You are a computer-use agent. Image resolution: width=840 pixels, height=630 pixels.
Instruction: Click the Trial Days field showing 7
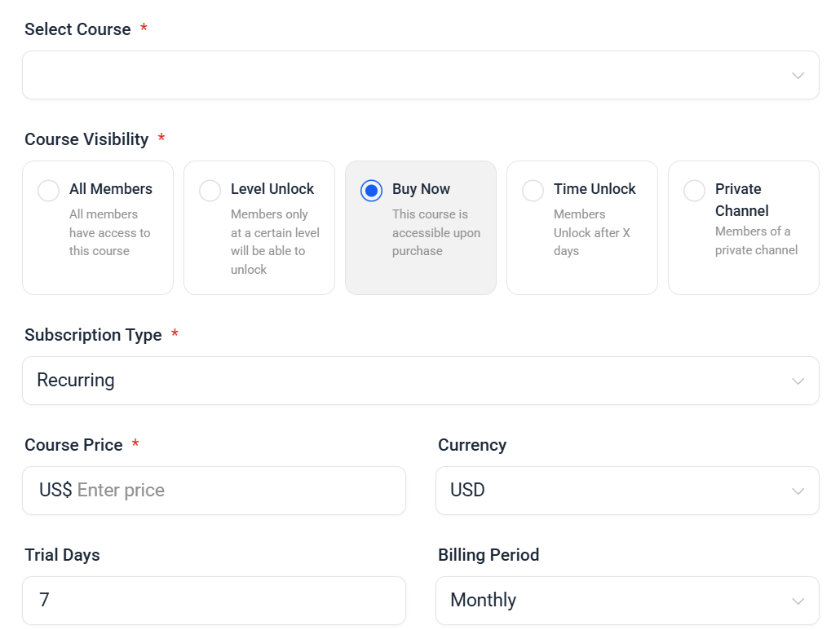pyautogui.click(x=214, y=601)
